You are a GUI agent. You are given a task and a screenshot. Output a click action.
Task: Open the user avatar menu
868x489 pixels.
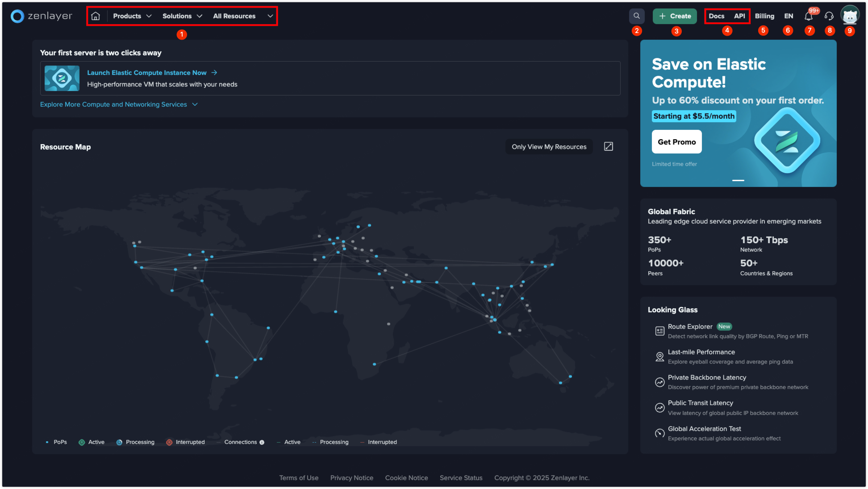click(850, 16)
